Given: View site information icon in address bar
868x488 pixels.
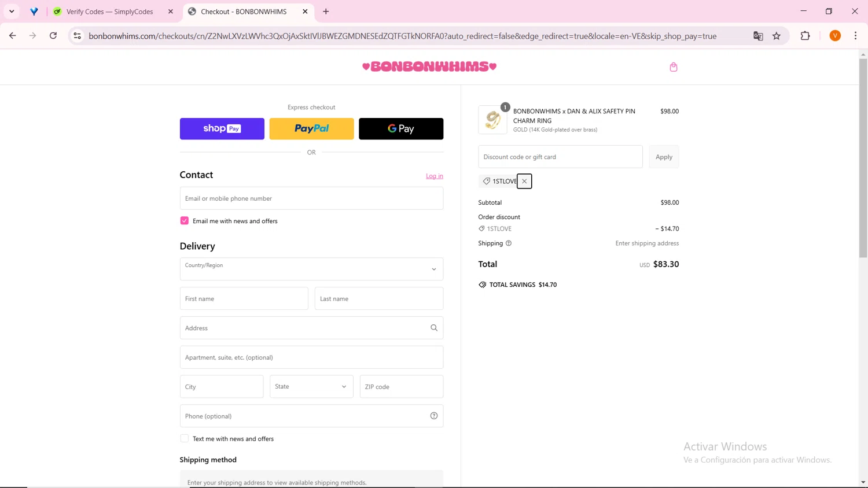Looking at the screenshot, I should pyautogui.click(x=77, y=36).
